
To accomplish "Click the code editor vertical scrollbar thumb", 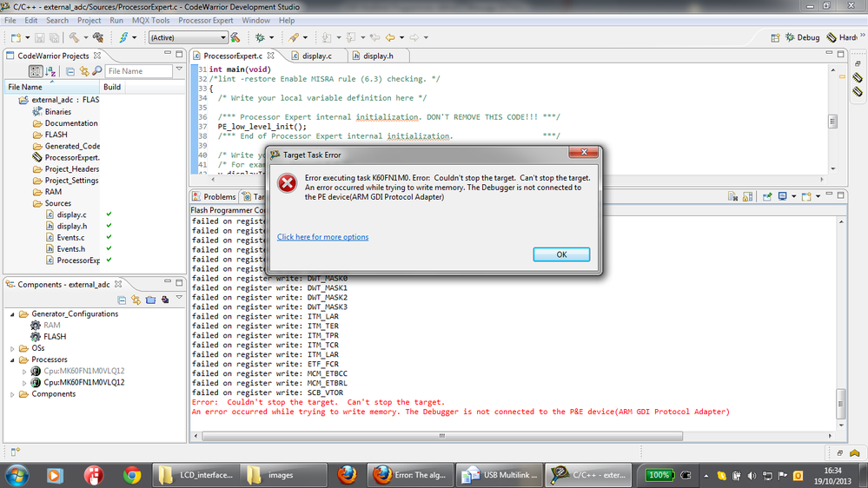I will [x=832, y=122].
